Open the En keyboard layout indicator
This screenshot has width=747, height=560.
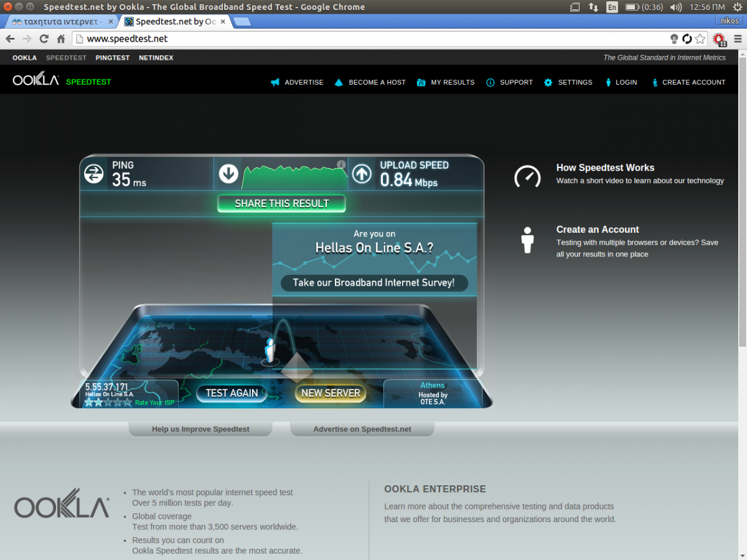pos(612,7)
